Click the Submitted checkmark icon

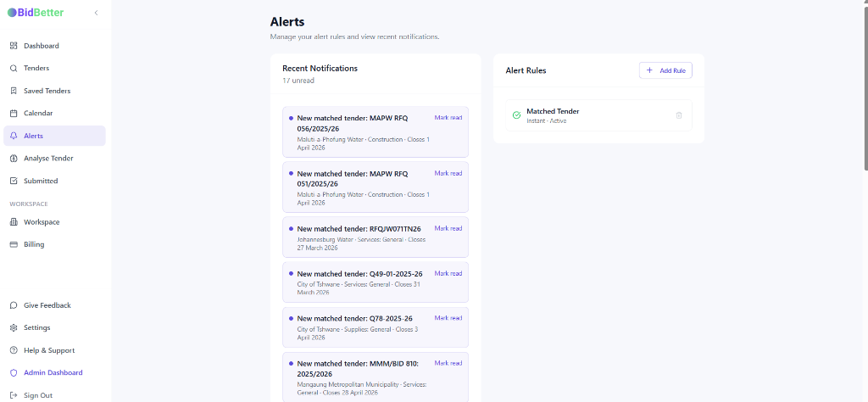tap(14, 181)
